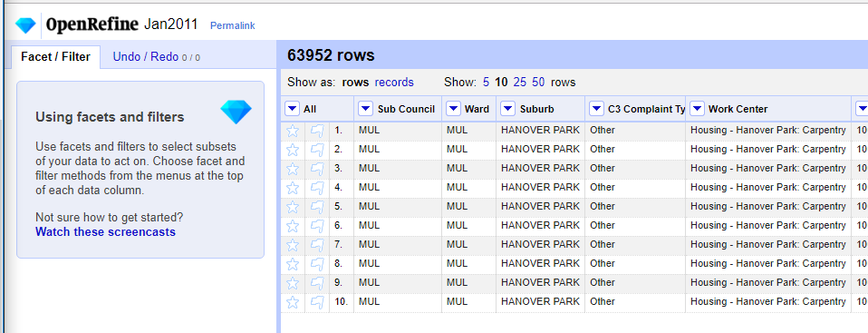Click the Work Center cell in row 5

click(768, 207)
